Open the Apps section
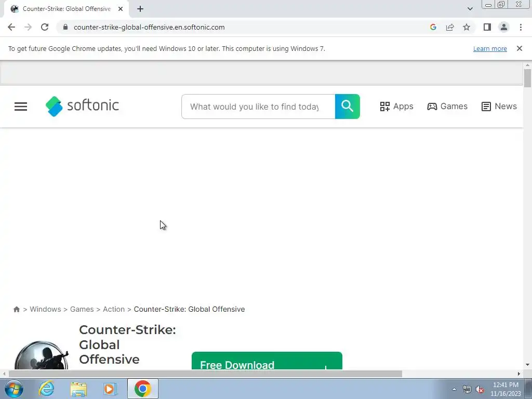 pos(396,106)
